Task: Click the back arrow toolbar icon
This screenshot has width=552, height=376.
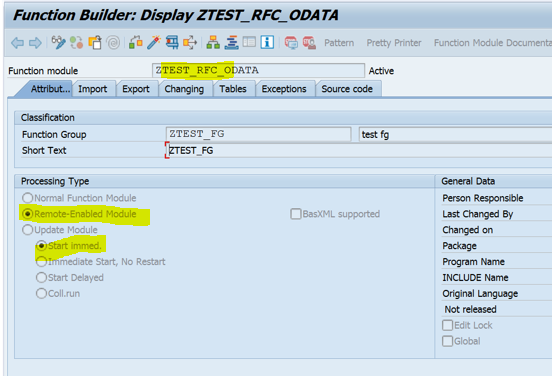Action: [17, 43]
